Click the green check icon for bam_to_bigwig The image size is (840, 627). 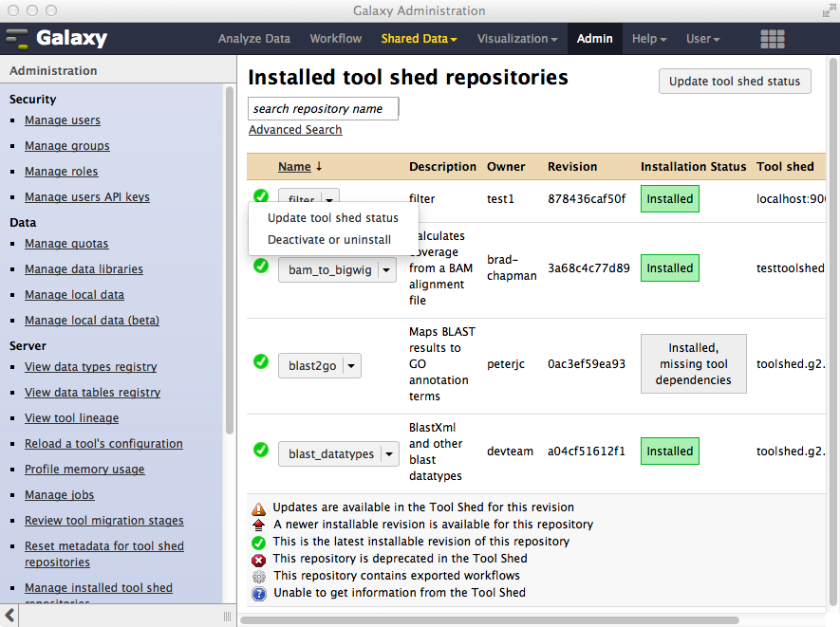point(261,266)
